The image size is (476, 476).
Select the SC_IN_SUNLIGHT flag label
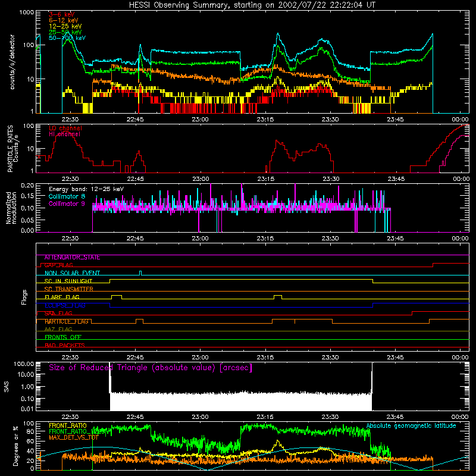(68, 281)
